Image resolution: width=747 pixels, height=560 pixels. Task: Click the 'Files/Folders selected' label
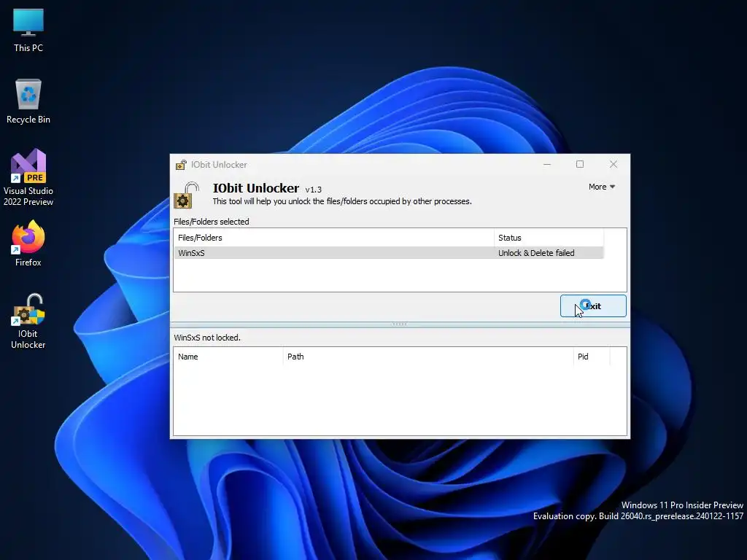pos(211,222)
